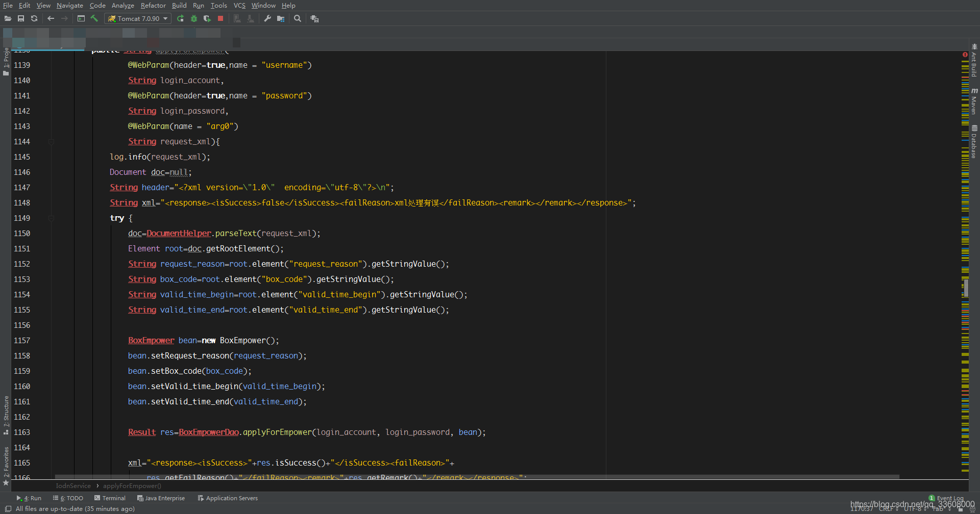
Task: Click the vertical scrollbar thumb in editor
Action: (x=966, y=288)
